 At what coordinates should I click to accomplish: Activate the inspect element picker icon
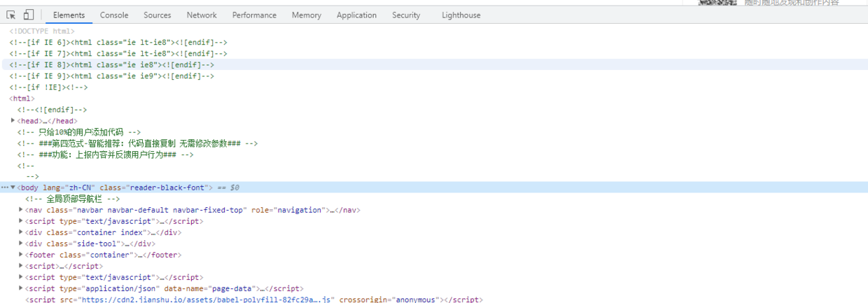pyautogui.click(x=11, y=15)
